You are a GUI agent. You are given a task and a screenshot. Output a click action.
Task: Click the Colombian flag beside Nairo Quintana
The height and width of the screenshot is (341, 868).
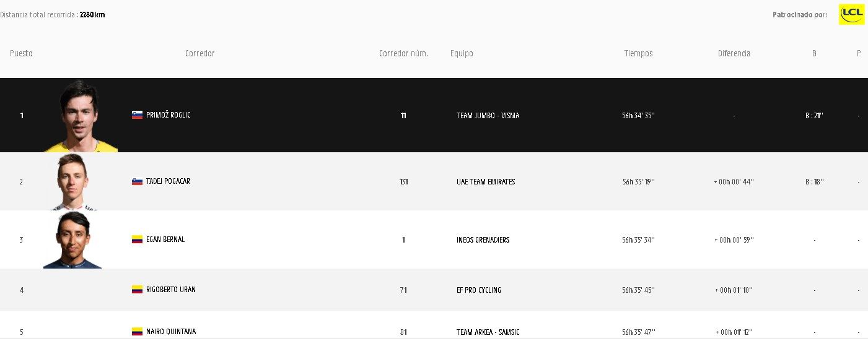137,332
